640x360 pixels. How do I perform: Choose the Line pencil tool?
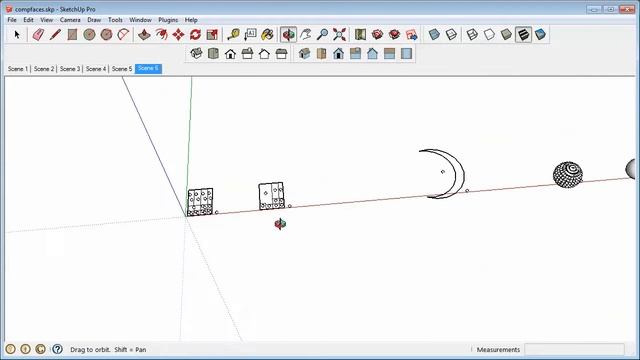tap(55, 35)
